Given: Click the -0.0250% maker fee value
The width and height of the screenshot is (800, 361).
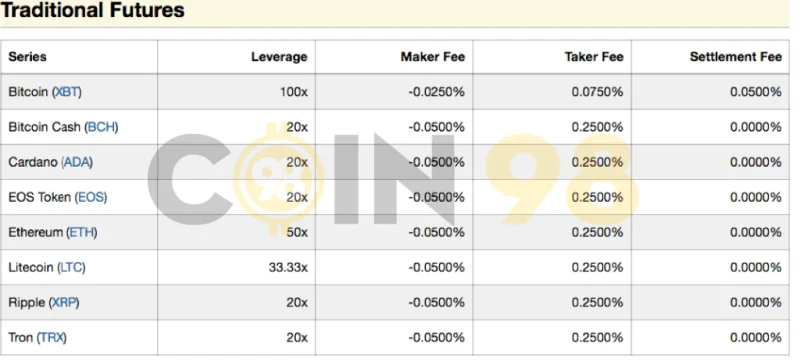Looking at the screenshot, I should tap(437, 92).
